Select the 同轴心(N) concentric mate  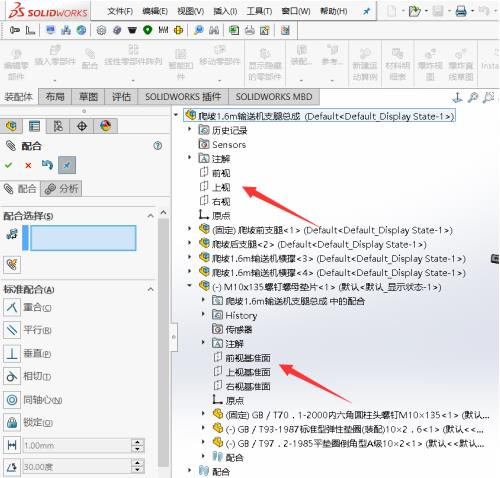33,399
